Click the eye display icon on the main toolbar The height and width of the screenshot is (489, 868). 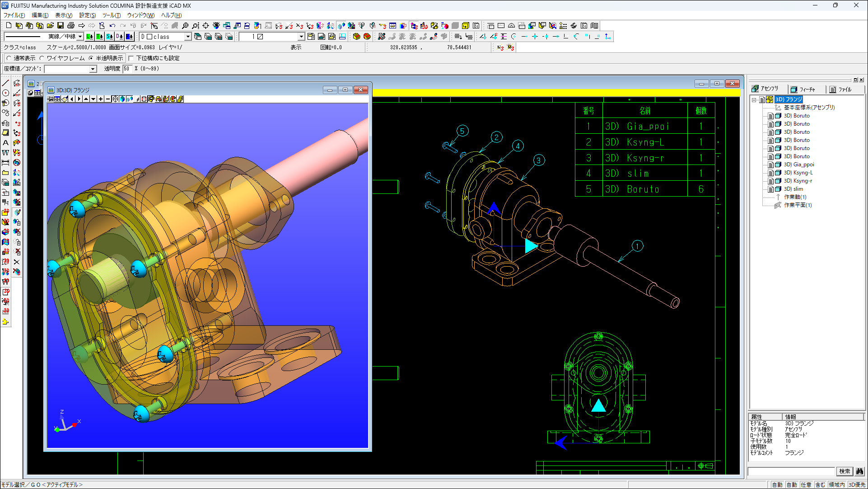(x=217, y=26)
